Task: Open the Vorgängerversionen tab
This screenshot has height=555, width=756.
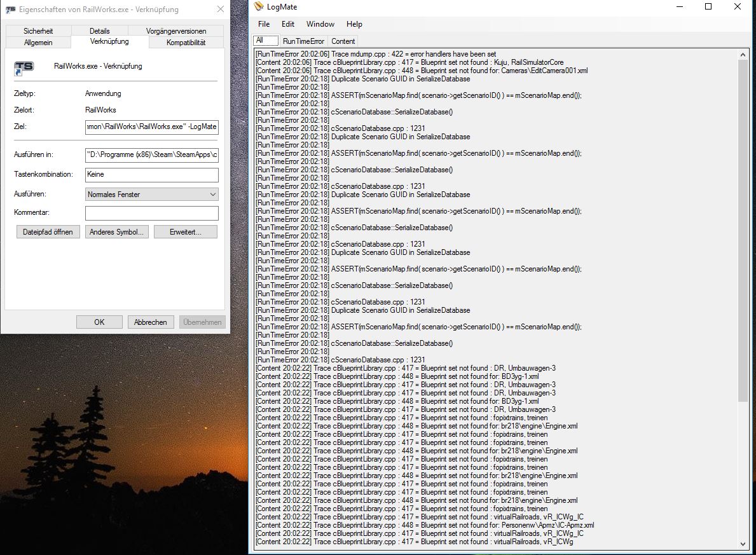Action: coord(176,31)
